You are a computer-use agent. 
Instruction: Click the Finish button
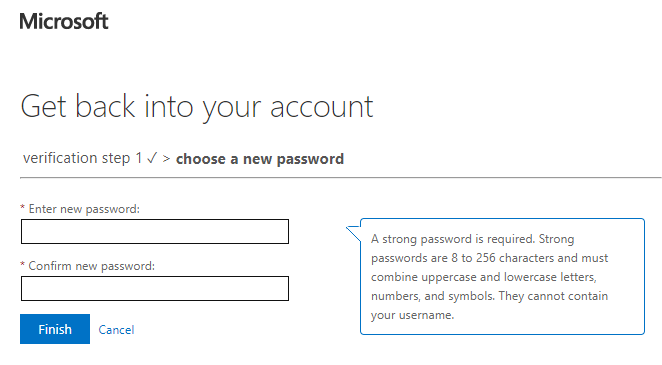click(55, 329)
